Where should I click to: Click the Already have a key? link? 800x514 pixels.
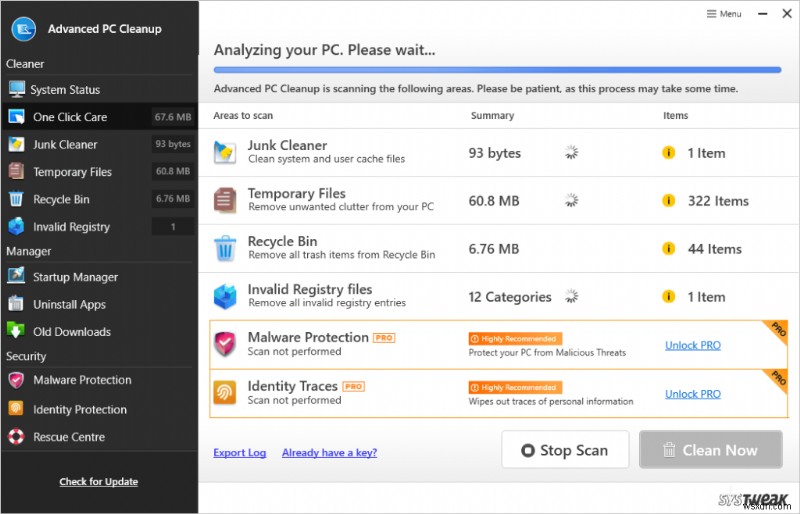tap(330, 453)
